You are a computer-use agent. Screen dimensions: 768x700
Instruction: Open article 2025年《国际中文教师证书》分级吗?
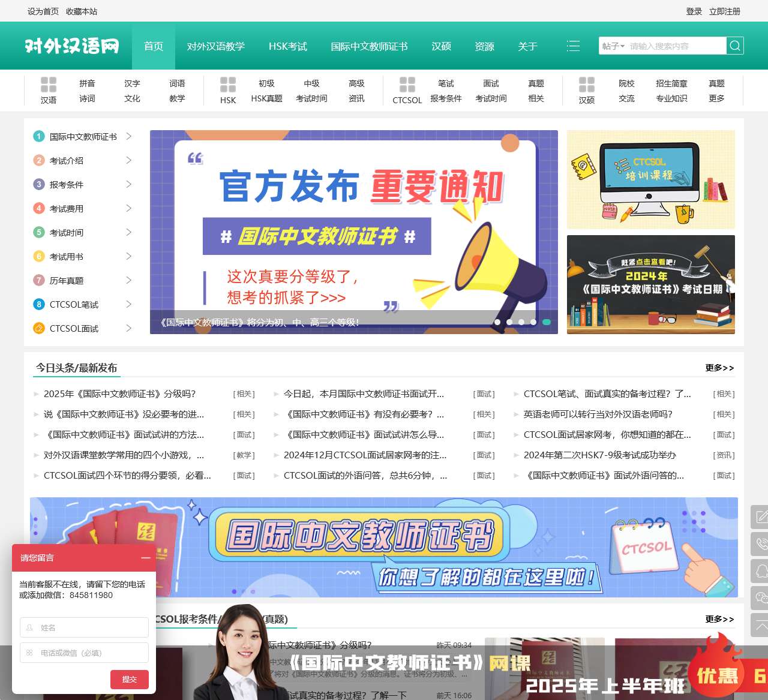pos(119,394)
